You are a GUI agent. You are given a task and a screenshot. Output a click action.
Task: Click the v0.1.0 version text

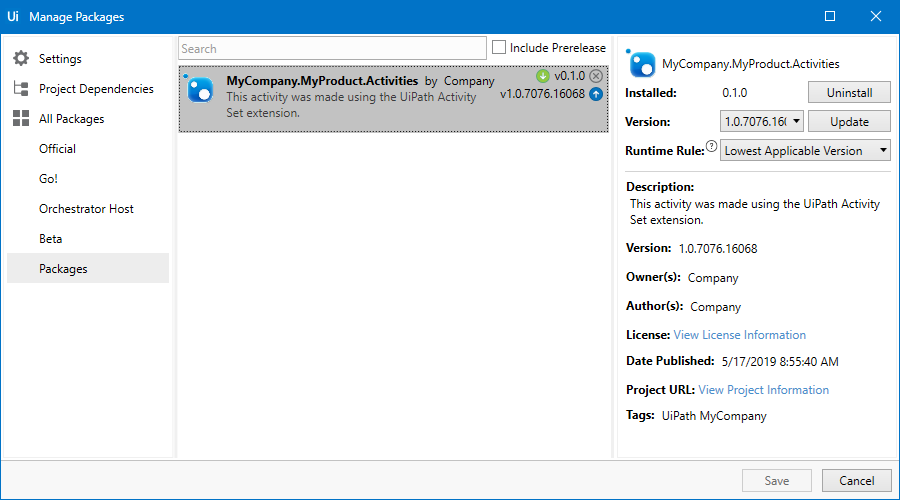coord(569,76)
